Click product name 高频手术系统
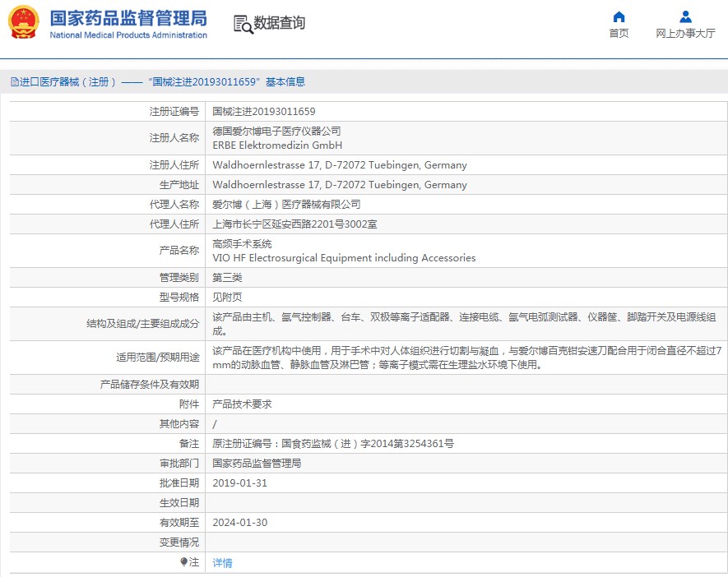 pyautogui.click(x=242, y=244)
